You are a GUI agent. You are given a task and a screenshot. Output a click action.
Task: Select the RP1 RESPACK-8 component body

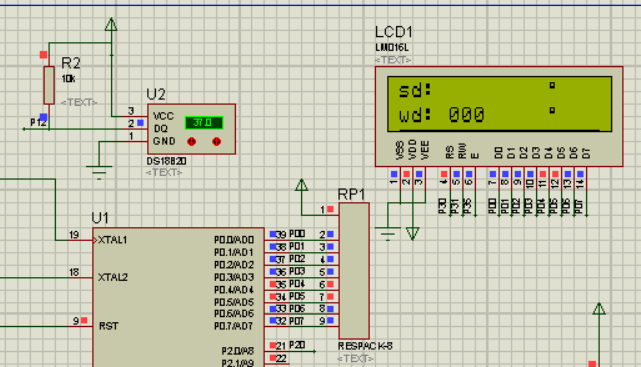click(x=354, y=271)
